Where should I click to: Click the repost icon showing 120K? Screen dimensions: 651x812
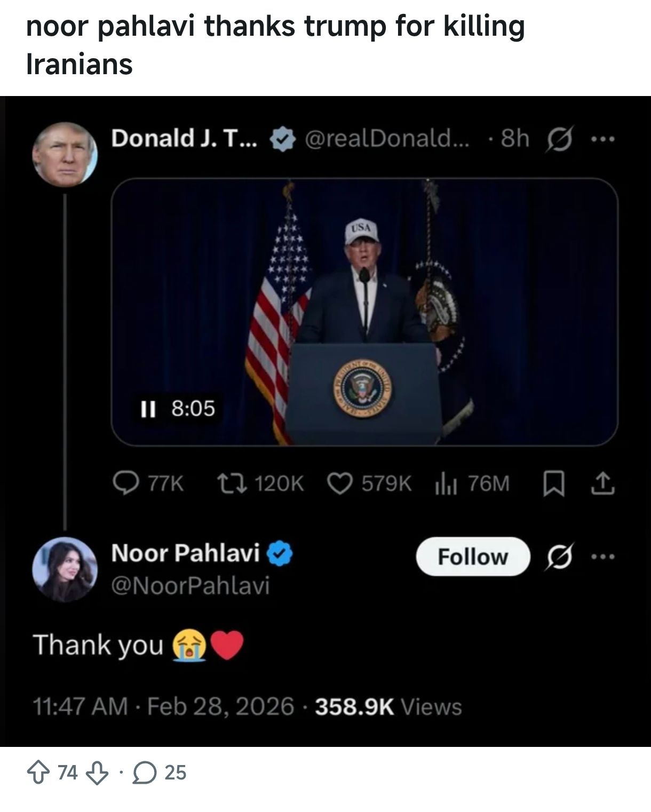pyautogui.click(x=231, y=483)
